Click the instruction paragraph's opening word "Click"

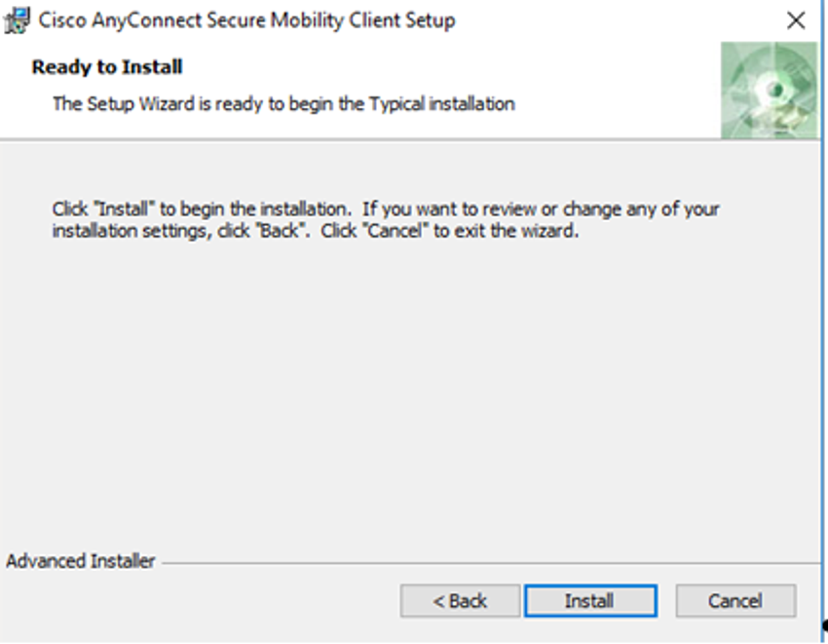pyautogui.click(x=69, y=209)
